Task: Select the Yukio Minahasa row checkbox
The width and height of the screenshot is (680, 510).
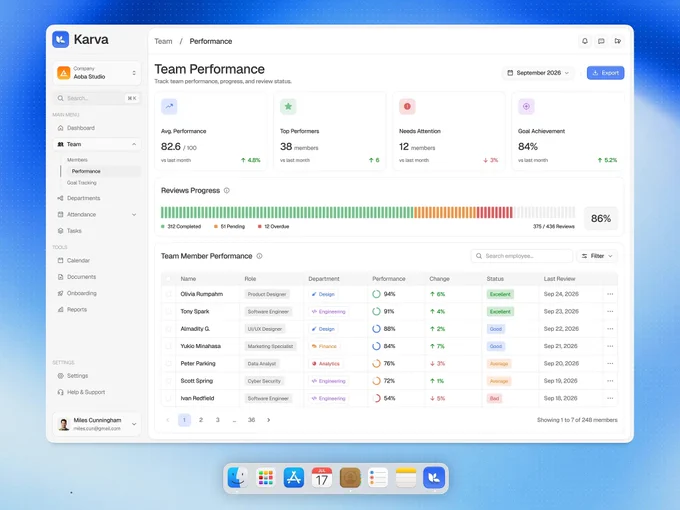Action: coord(168,346)
